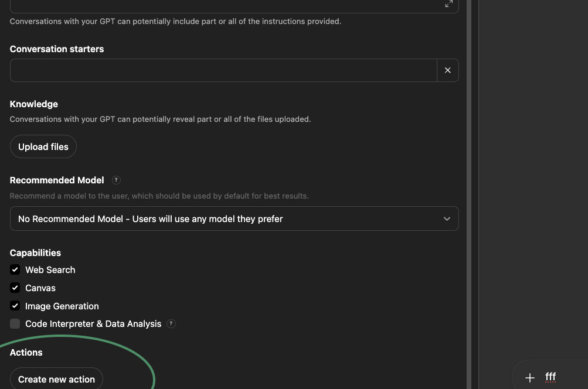Screen dimensions: 588x389
Task: Disable the Web Search capability
Action: 15,269
